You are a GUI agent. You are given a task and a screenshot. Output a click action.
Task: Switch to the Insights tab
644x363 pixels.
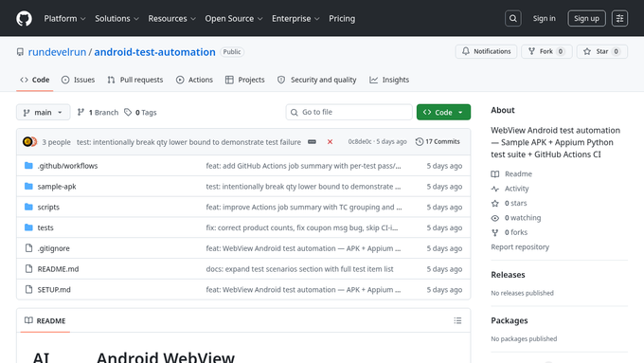(x=389, y=80)
